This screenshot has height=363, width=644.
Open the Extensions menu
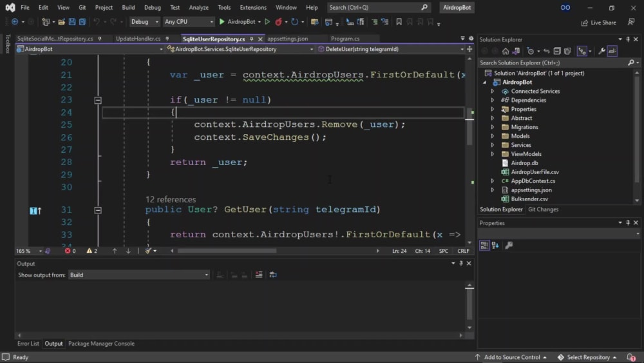pos(253,7)
